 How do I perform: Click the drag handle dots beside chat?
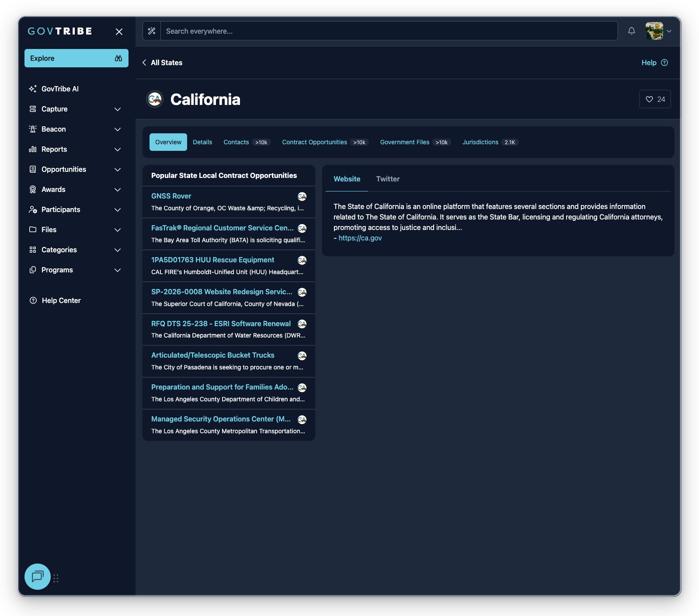56,578
